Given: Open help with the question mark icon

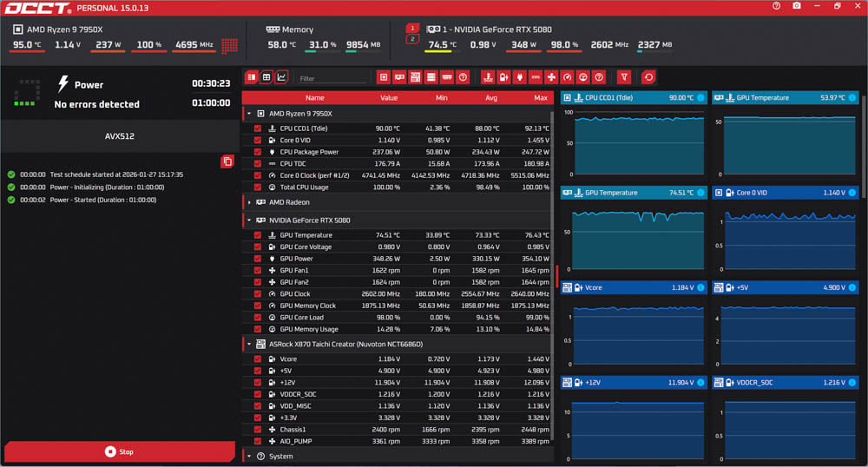Looking at the screenshot, I should pyautogui.click(x=777, y=6).
